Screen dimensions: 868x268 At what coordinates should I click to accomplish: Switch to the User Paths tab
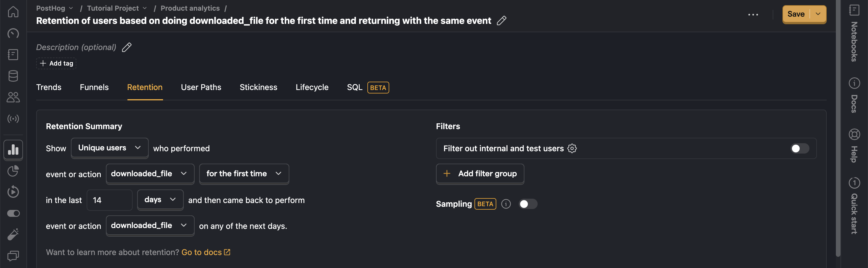click(x=201, y=87)
